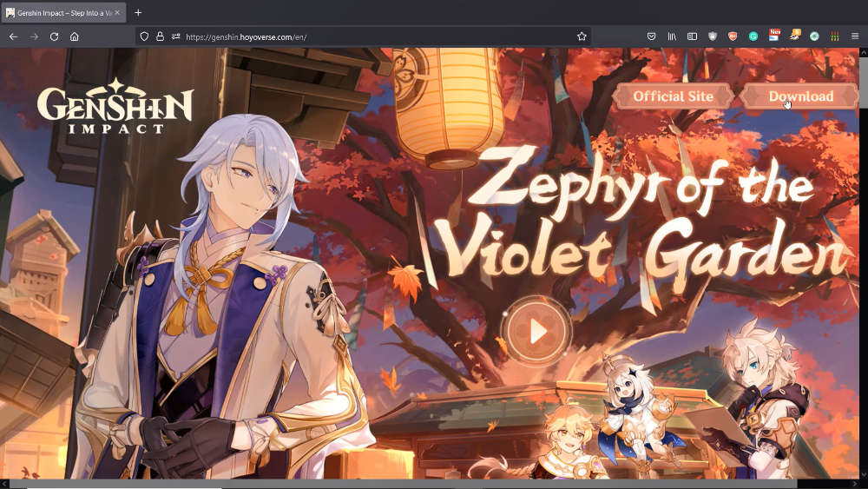Bookmark this page with the star icon
This screenshot has width=868, height=489.
tap(582, 36)
